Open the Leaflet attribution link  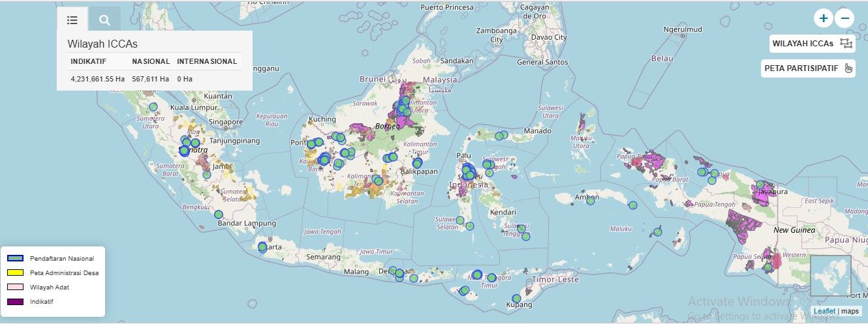824,312
